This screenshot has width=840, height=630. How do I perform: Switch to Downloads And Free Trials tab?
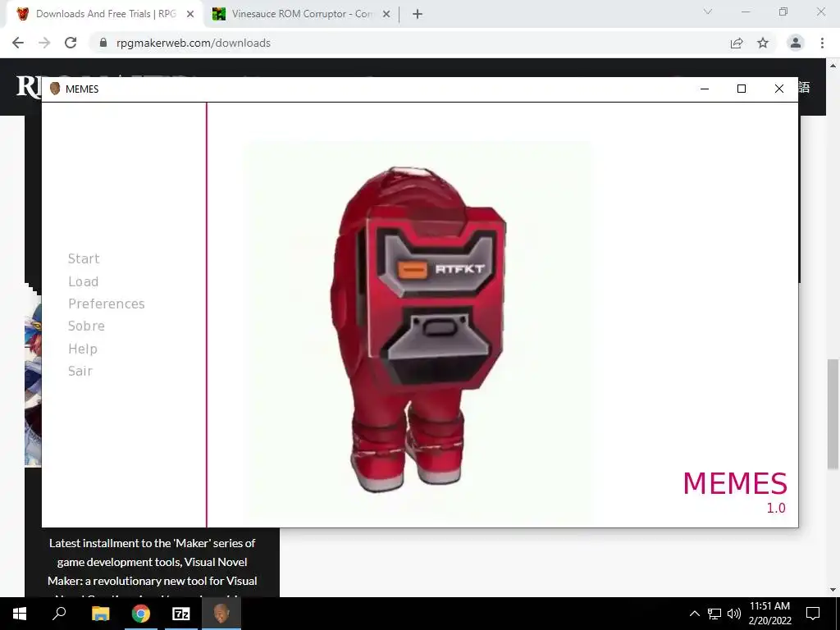106,14
